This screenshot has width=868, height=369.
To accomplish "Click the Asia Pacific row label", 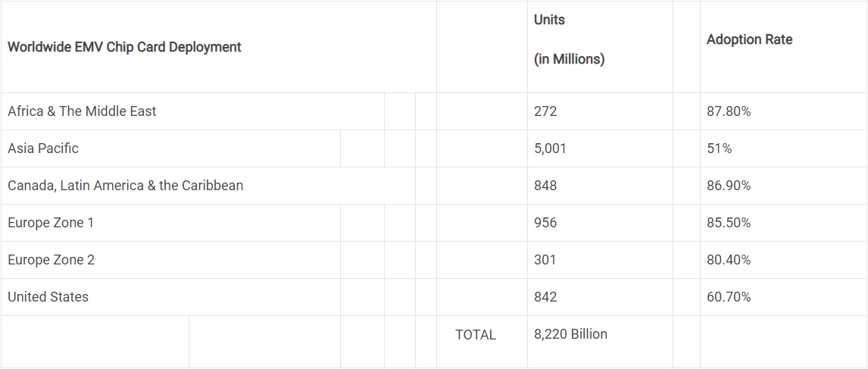I will (x=43, y=149).
